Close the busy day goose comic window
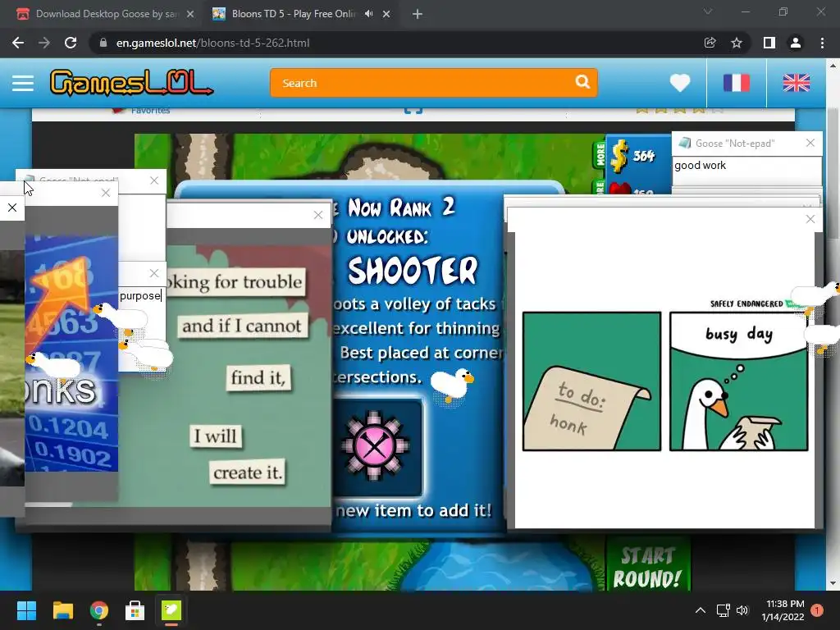 [x=810, y=219]
